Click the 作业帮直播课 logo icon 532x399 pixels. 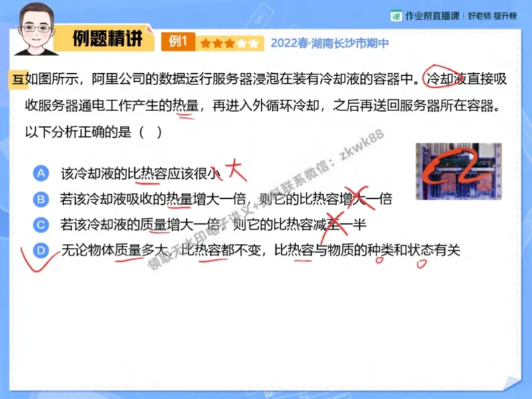(x=396, y=16)
